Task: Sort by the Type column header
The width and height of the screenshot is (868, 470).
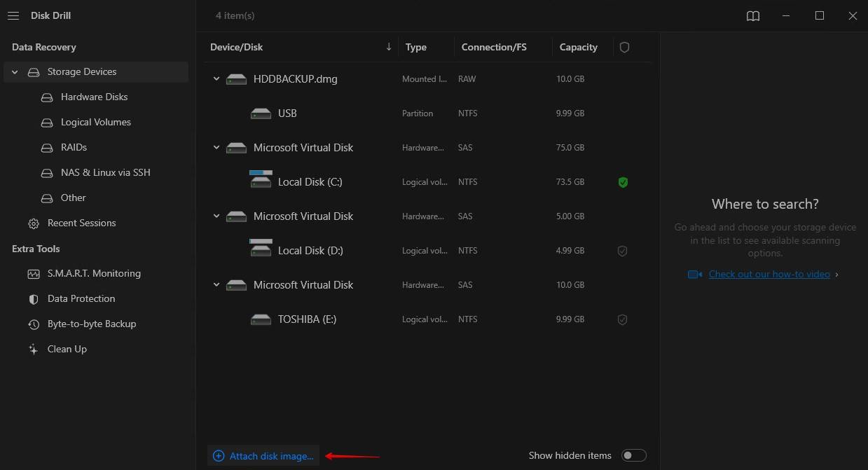Action: pyautogui.click(x=416, y=47)
